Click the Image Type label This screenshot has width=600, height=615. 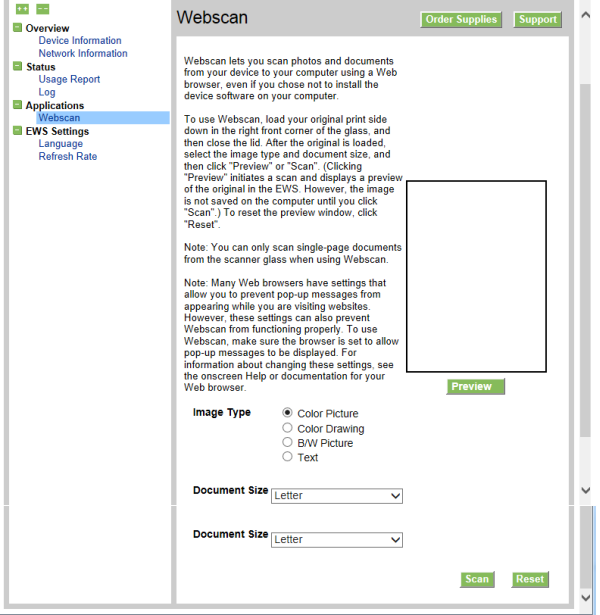222,413
